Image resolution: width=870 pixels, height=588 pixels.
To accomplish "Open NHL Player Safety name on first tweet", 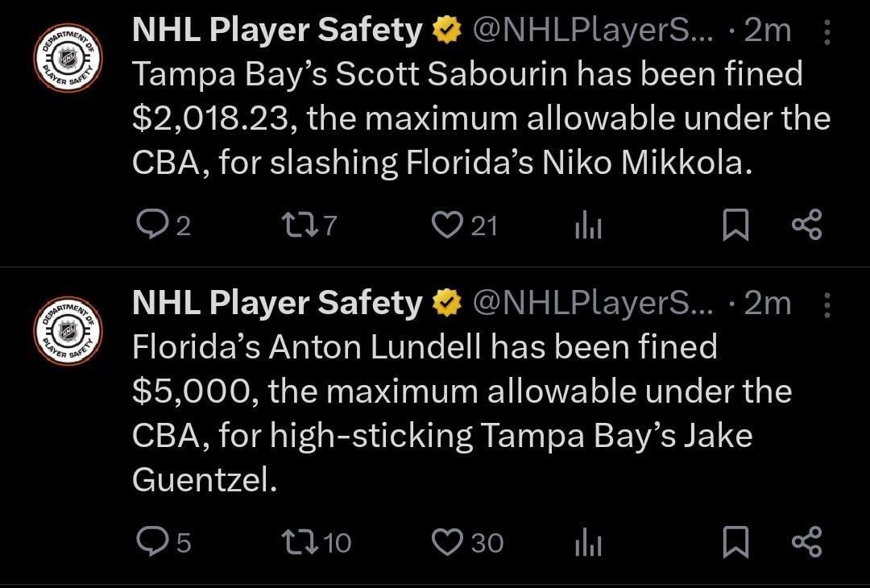I will [276, 31].
